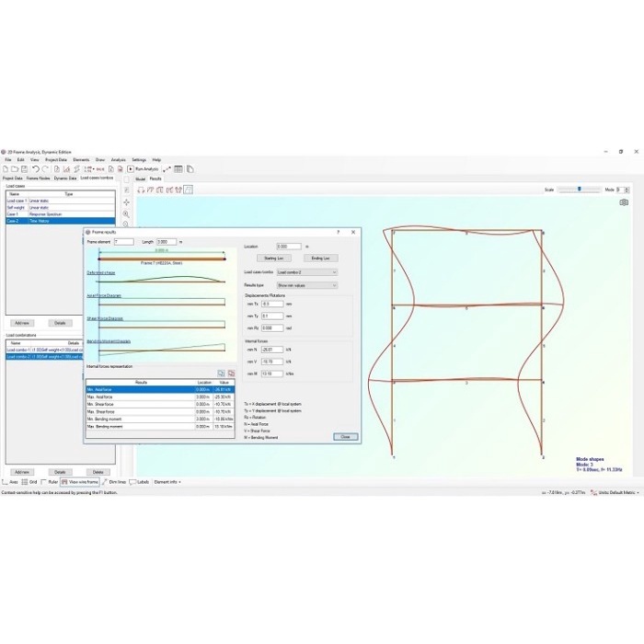This screenshot has height=644, width=644.
Task: Click the Ending Loc button
Action: pos(321,259)
